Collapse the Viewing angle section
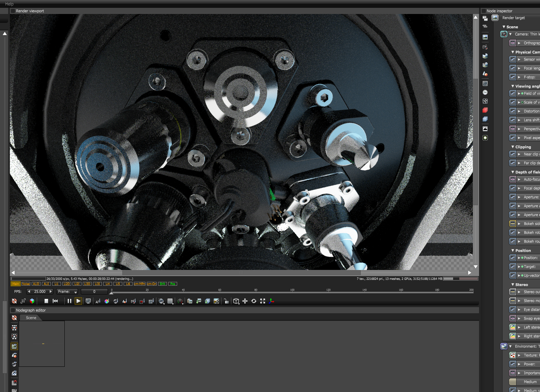540x392 pixels. coord(513,86)
